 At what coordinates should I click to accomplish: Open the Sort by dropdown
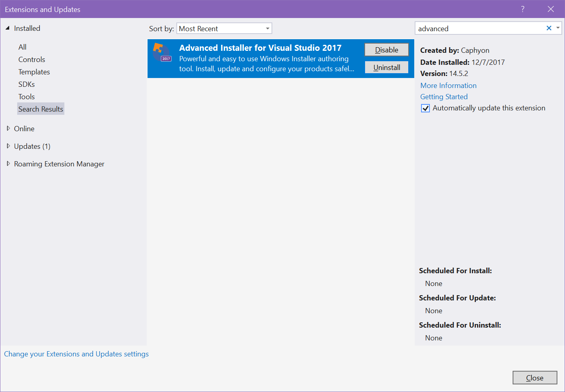(224, 28)
